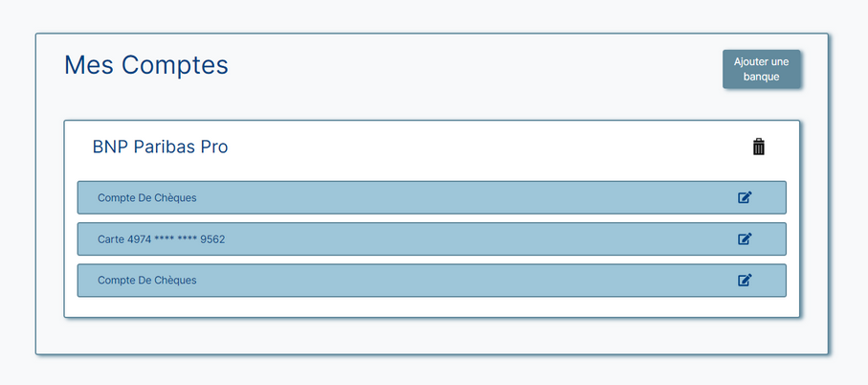Click the word Ajouter on add-bank button
Screen dimensions: 868x385
[749, 61]
